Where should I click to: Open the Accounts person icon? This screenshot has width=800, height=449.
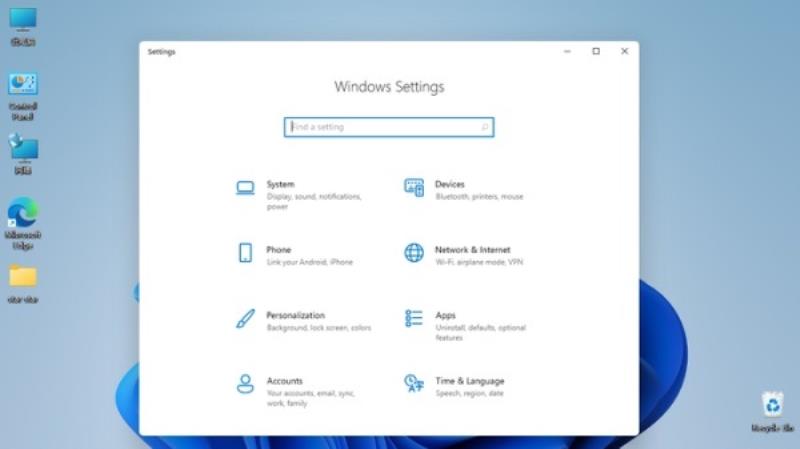pos(245,384)
